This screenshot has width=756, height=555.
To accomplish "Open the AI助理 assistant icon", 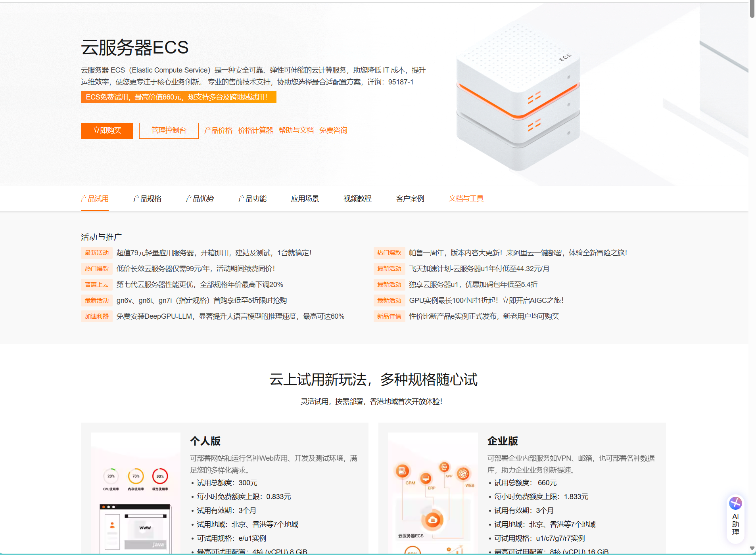I will click(x=735, y=519).
